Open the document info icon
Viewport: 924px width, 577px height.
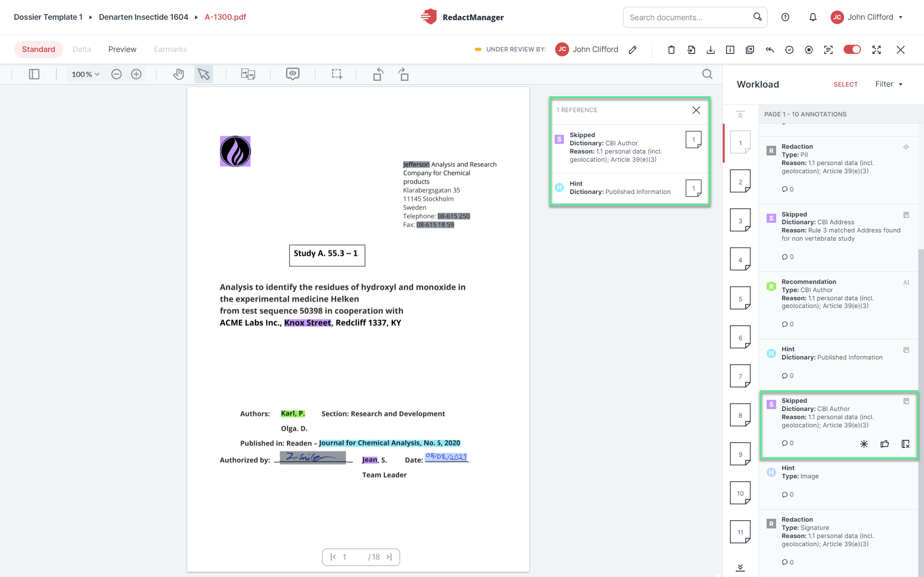pyautogui.click(x=730, y=50)
